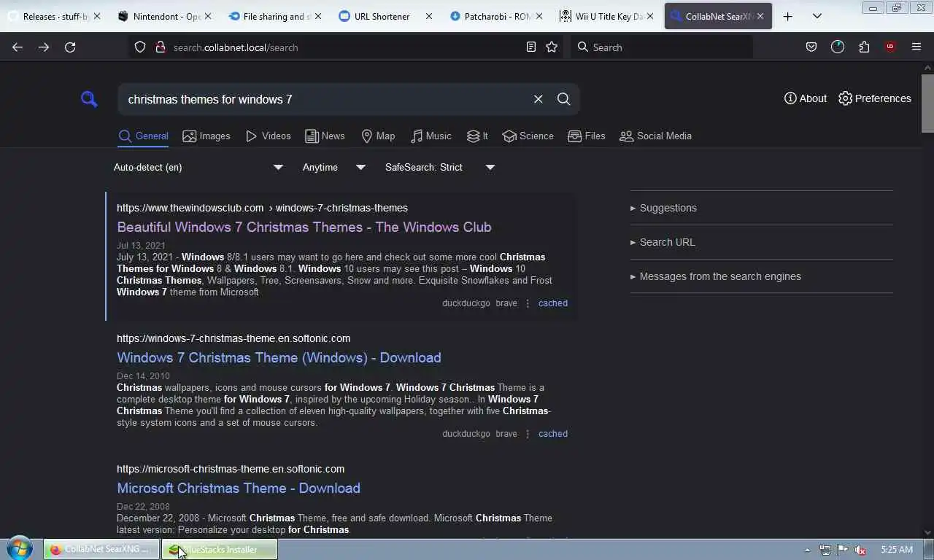This screenshot has width=934, height=560.
Task: Switch to Social Media tab
Action: 655,136
